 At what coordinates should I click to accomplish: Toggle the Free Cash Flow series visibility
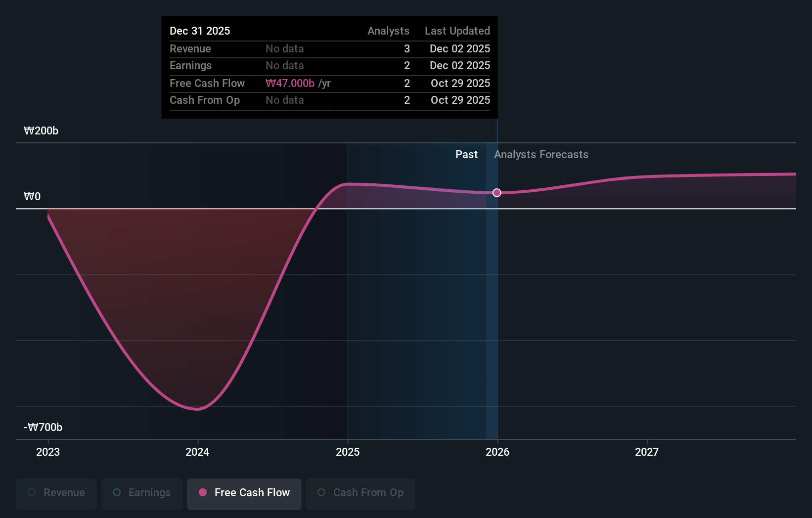tap(244, 493)
